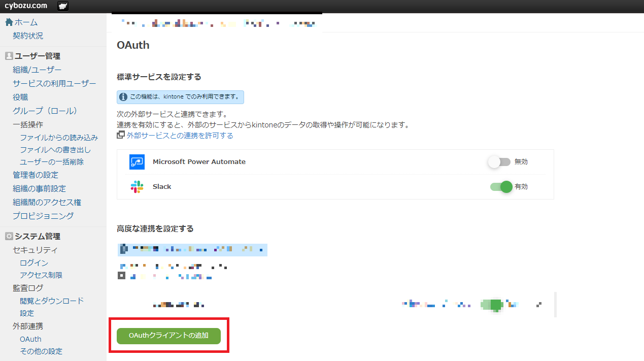
Task: Open 組織/ユーザー page
Action: click(x=37, y=70)
